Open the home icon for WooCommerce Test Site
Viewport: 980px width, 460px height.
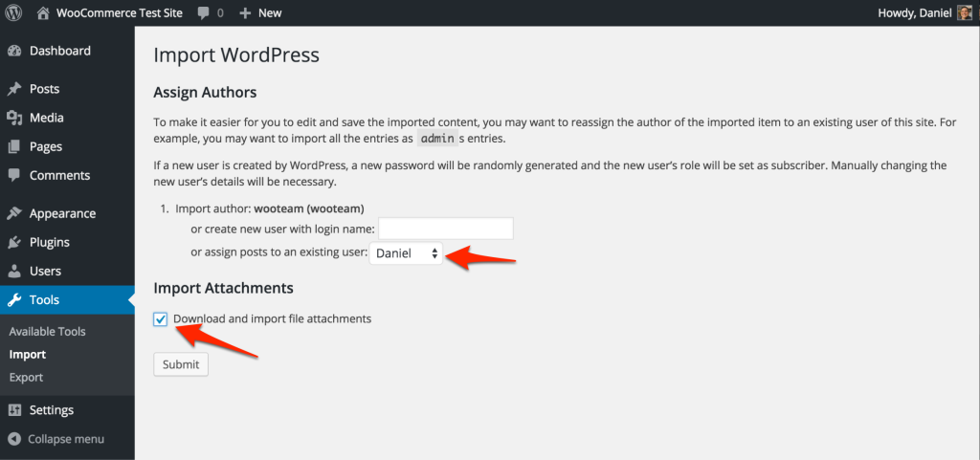[42, 12]
